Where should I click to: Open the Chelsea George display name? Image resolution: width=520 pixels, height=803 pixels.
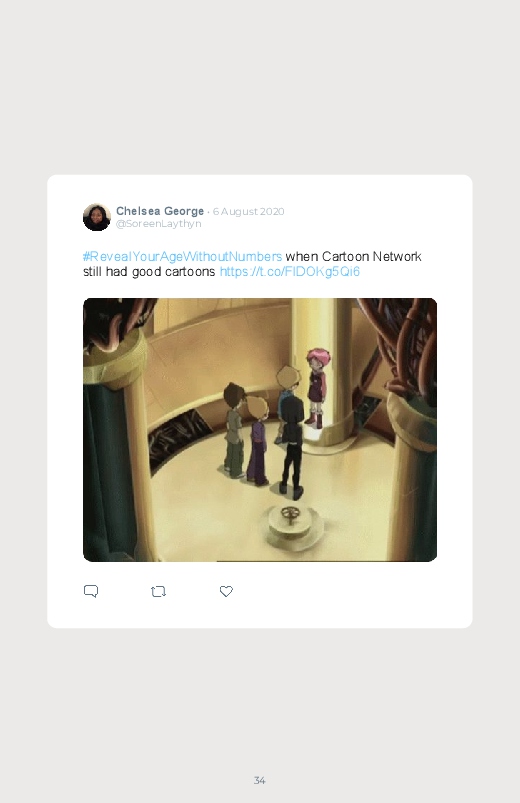coord(160,211)
